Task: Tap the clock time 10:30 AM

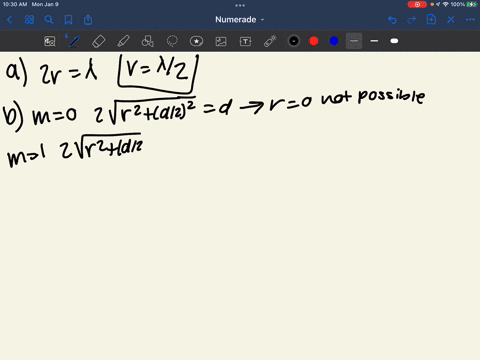Action: (x=15, y=4)
